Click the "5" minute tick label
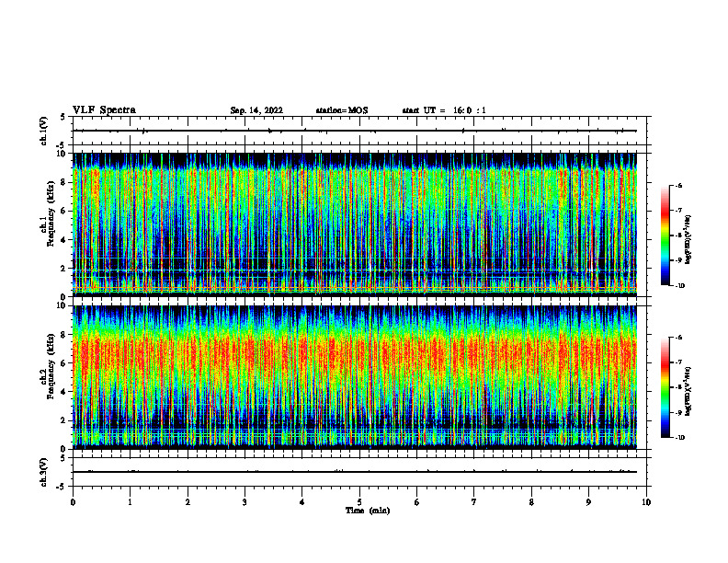728x563 pixels. (x=359, y=502)
